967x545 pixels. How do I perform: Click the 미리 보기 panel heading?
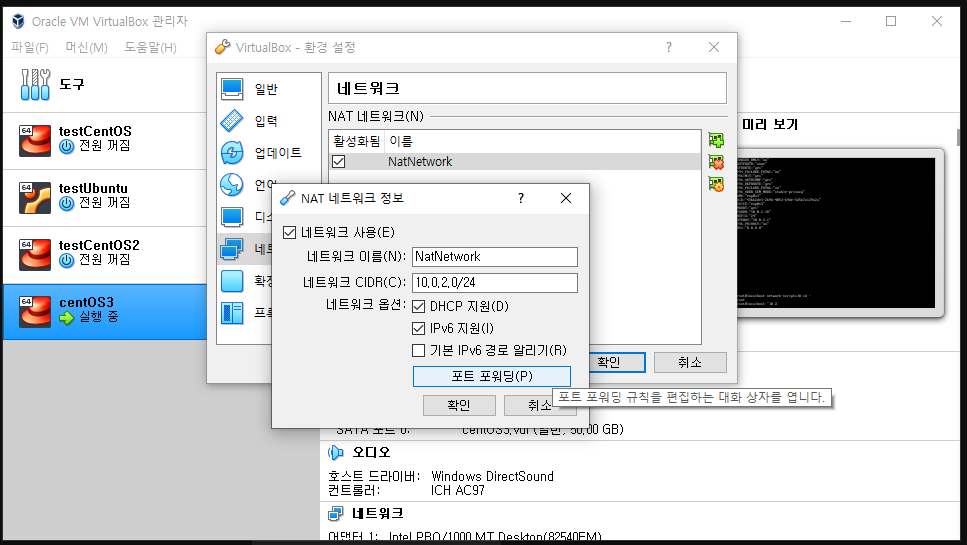(770, 125)
